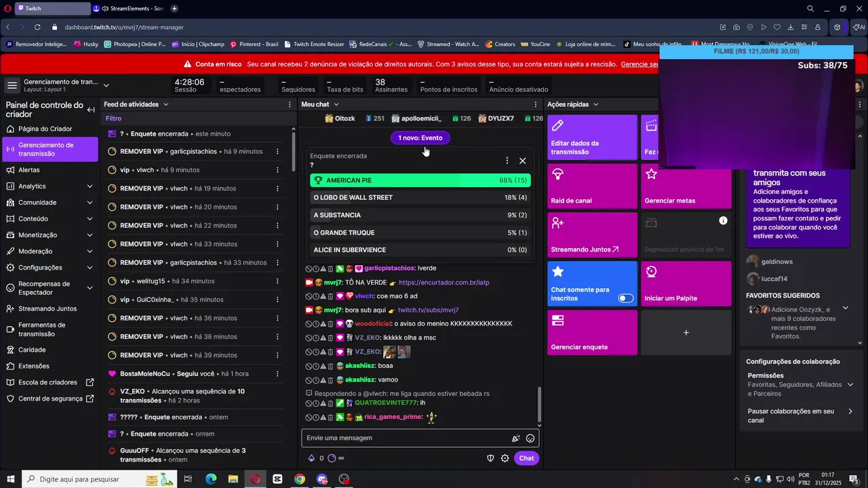Open chat settings gear icon

[x=505, y=458]
